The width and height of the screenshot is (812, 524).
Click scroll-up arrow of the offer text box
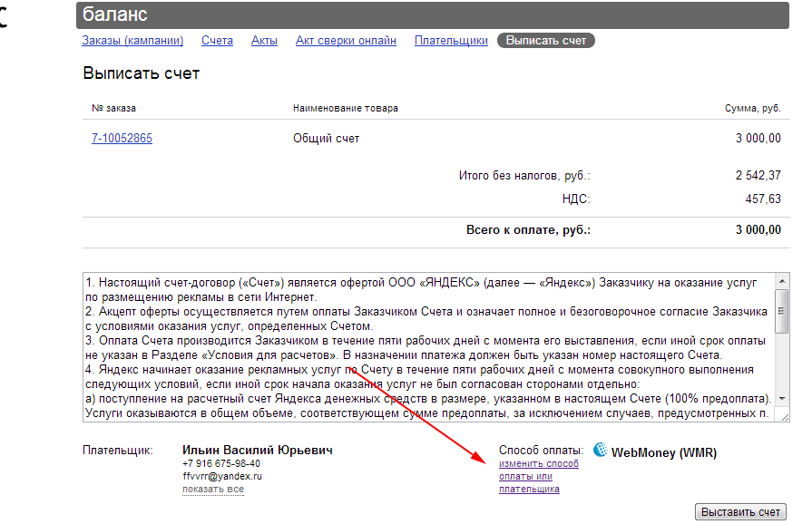tap(782, 281)
